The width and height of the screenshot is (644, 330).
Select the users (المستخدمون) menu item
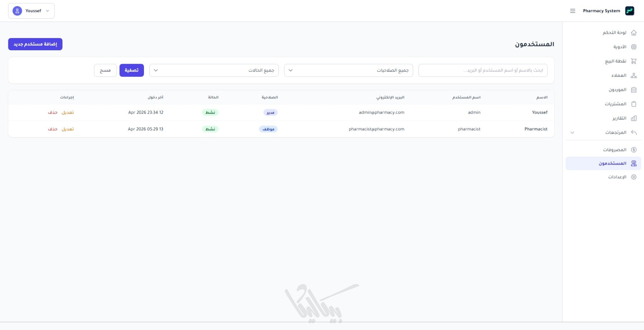click(x=612, y=163)
